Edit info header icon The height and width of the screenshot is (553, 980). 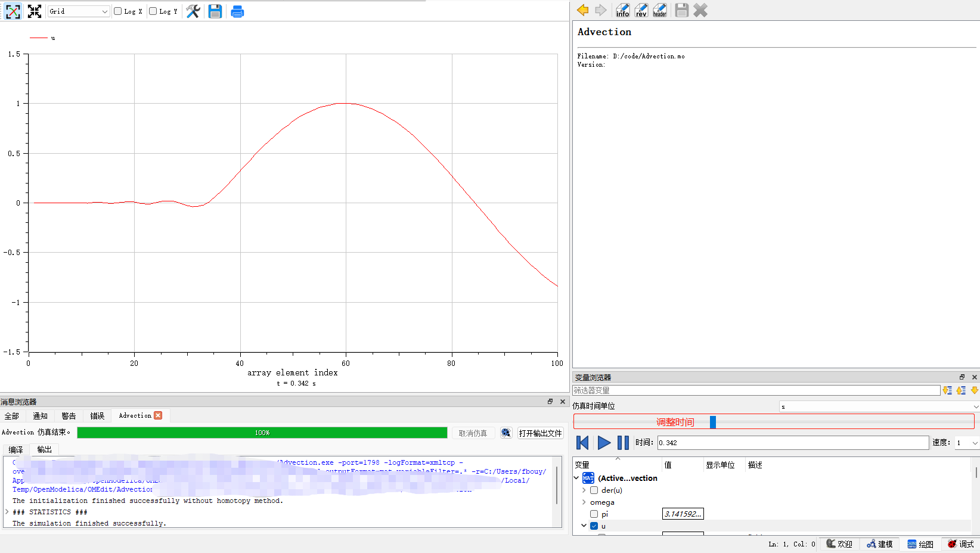pyautogui.click(x=660, y=10)
